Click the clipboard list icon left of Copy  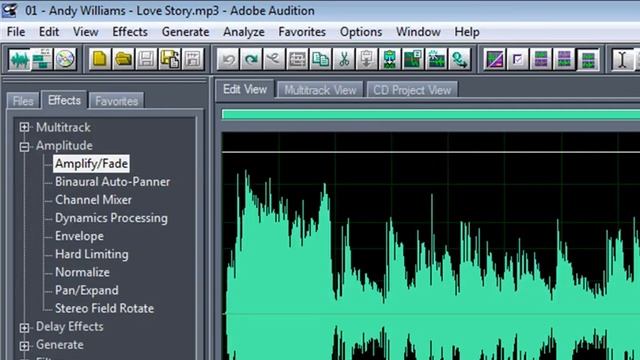pos(297,60)
